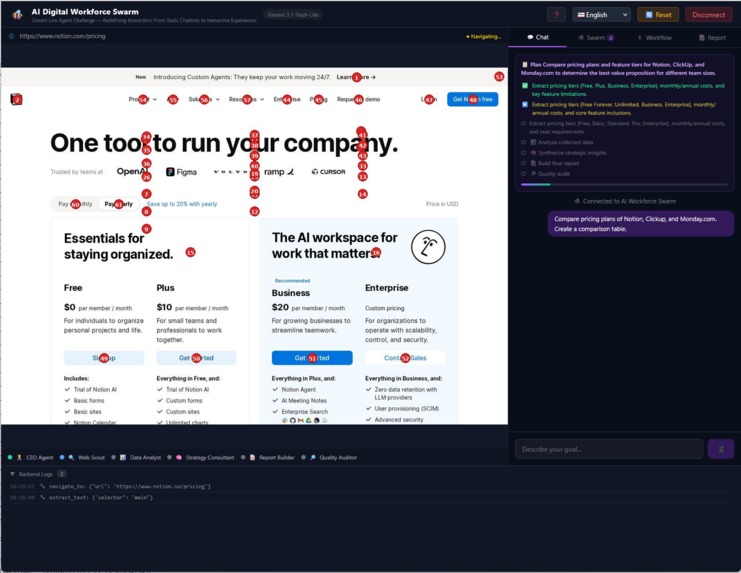Click the circle next to Synthesize strategic insights

(524, 153)
